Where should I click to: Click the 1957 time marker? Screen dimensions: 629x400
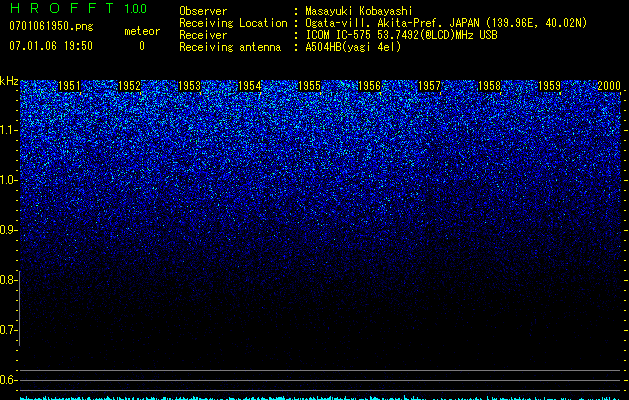pyautogui.click(x=429, y=86)
